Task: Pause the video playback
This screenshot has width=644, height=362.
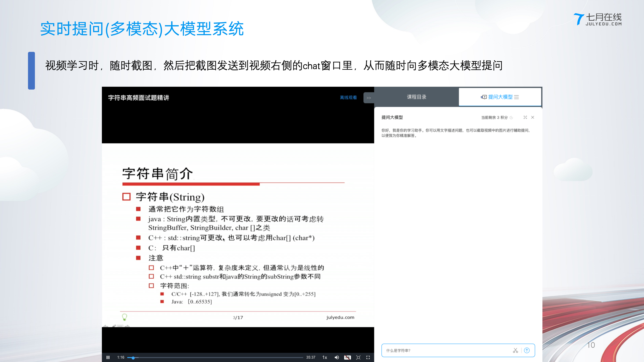Action: tap(108, 357)
